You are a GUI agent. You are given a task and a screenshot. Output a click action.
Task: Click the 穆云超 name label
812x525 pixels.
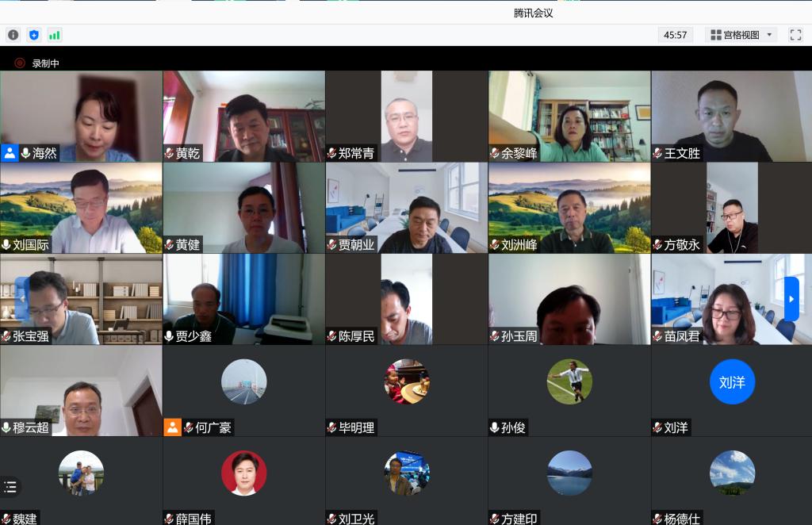coord(31,427)
